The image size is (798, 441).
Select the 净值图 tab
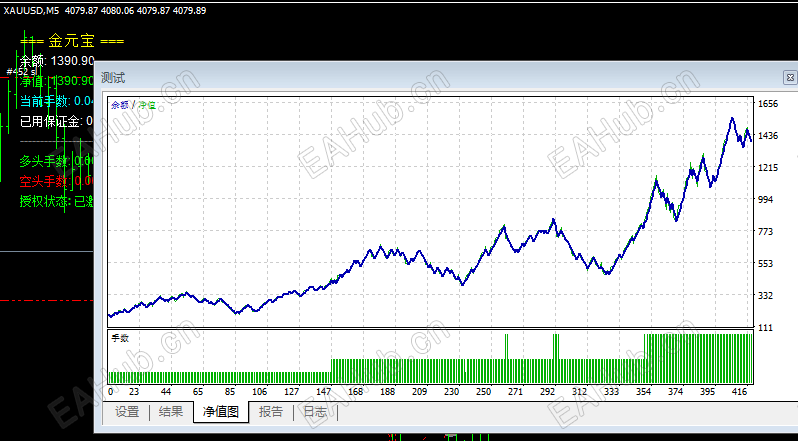click(x=221, y=412)
